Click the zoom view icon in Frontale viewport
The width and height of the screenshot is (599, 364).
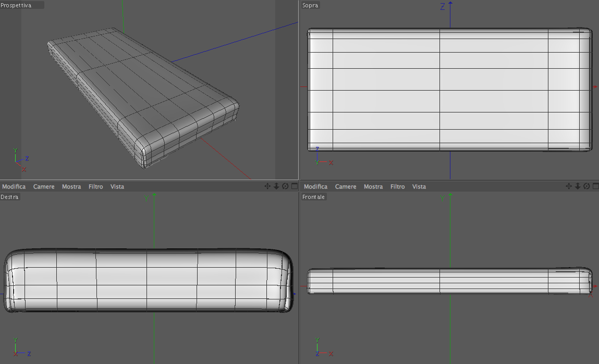tap(578, 186)
